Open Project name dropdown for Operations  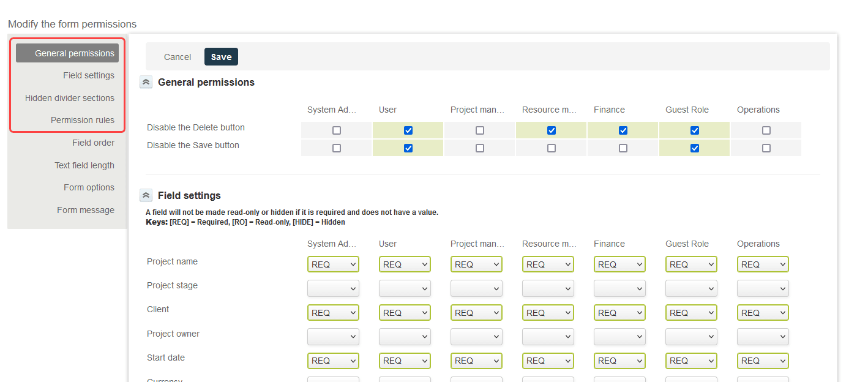click(763, 264)
